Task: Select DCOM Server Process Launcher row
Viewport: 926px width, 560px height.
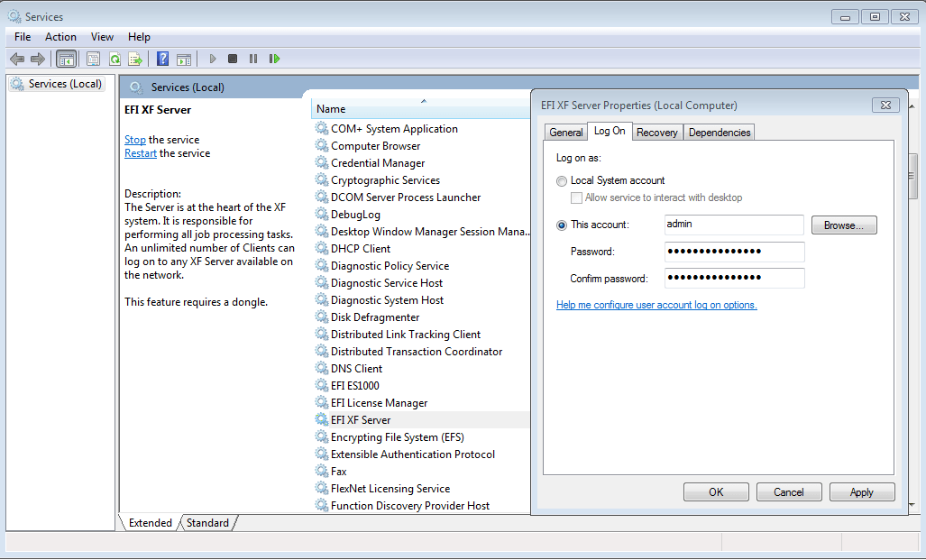Action: pyautogui.click(x=422, y=197)
